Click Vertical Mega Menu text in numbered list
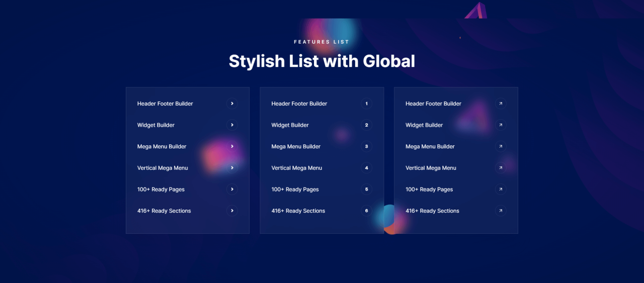 (x=296, y=168)
